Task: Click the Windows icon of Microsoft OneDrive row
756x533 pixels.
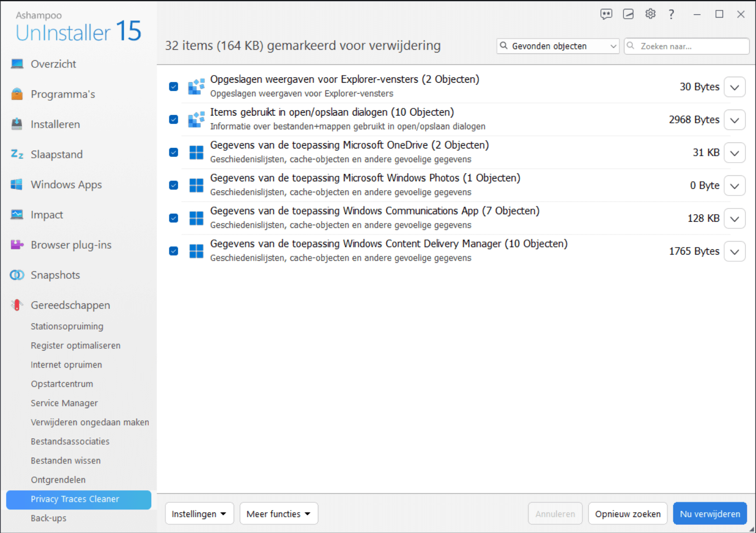Action: click(x=196, y=152)
